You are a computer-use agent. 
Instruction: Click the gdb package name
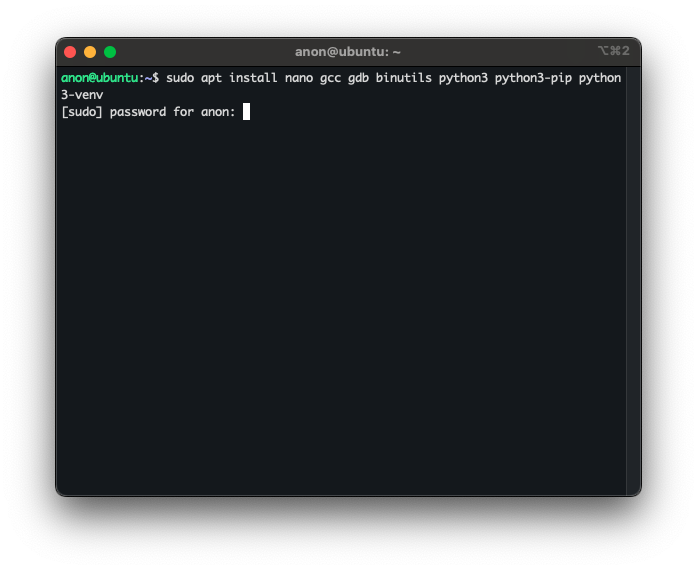(x=358, y=78)
